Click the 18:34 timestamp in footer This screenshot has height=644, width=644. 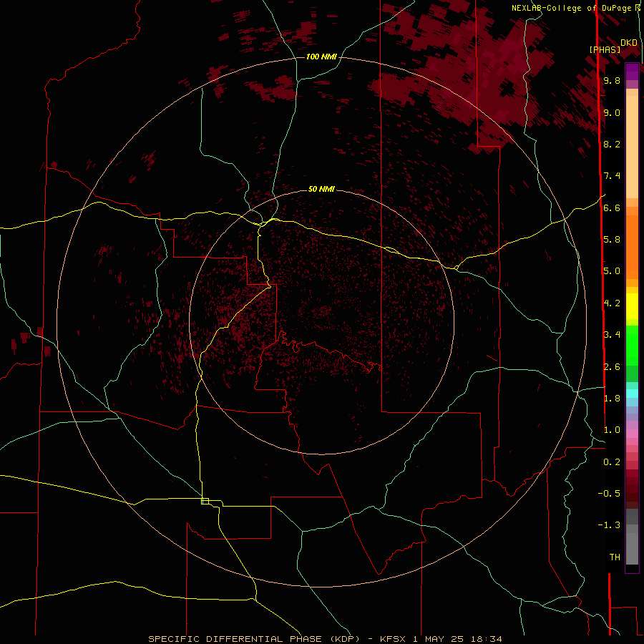coord(487,639)
